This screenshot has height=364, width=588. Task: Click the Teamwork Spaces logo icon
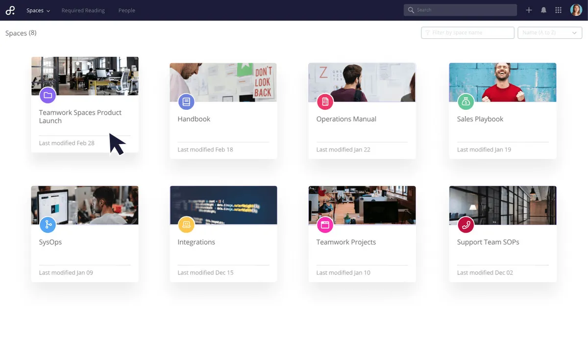click(x=10, y=10)
